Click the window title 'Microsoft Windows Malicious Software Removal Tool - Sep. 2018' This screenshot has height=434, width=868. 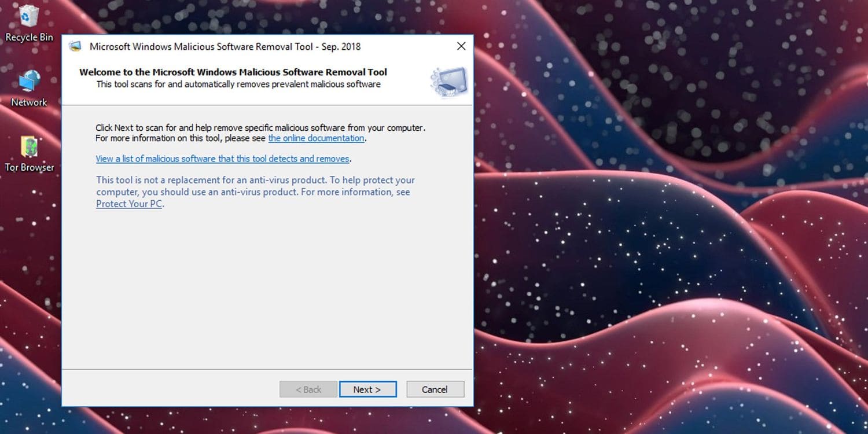pyautogui.click(x=225, y=47)
